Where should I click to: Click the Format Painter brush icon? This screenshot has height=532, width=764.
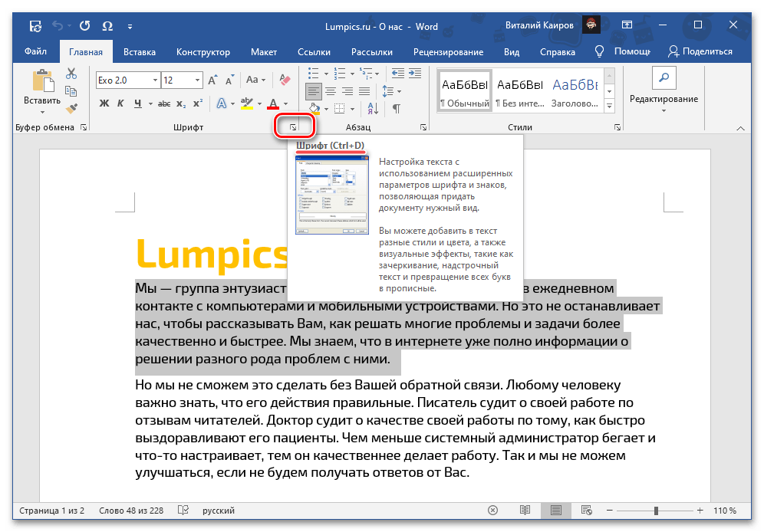pos(71,109)
